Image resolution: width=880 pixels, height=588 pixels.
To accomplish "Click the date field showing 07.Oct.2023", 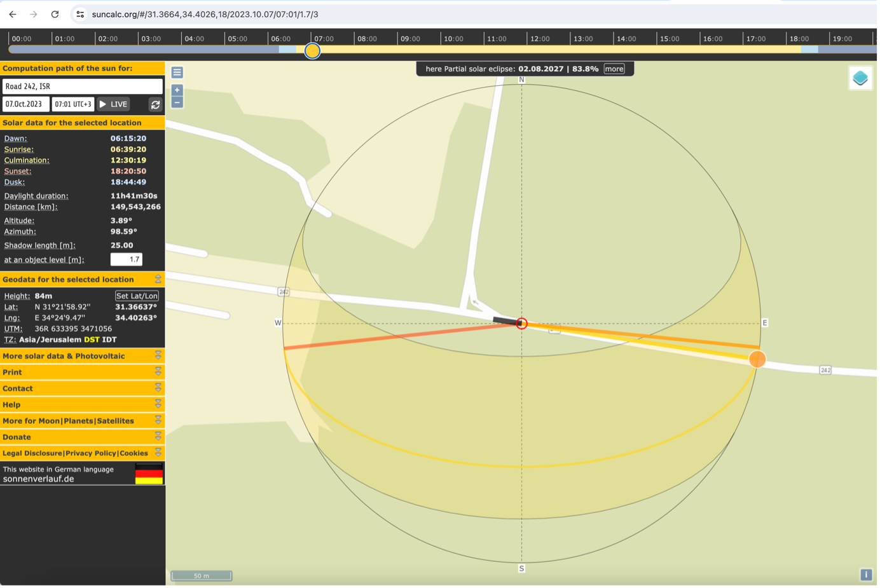I will (x=25, y=104).
